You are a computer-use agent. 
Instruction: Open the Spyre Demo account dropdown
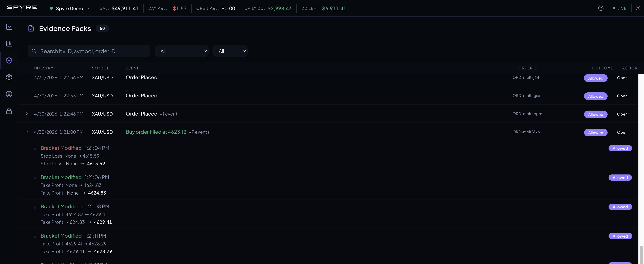tap(70, 8)
